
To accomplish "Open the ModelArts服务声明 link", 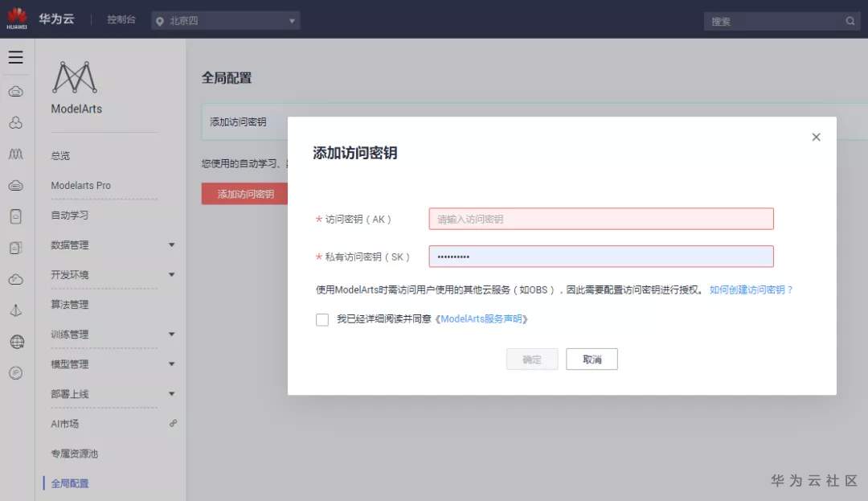I will click(x=481, y=319).
